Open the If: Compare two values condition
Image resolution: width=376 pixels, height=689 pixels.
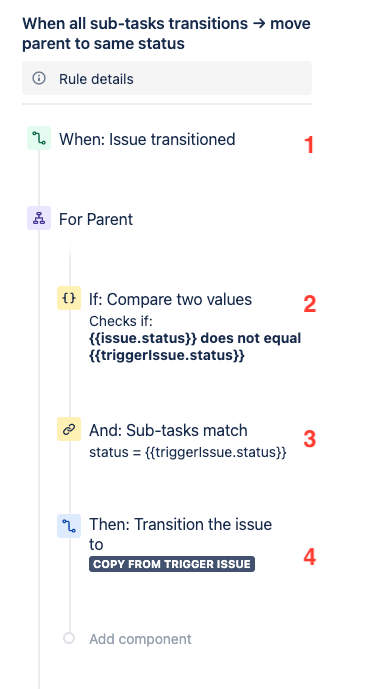[x=170, y=299]
